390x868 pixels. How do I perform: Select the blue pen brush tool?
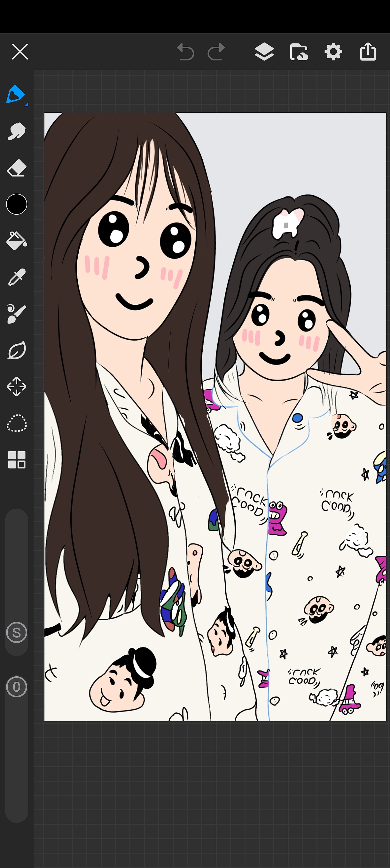[x=16, y=94]
